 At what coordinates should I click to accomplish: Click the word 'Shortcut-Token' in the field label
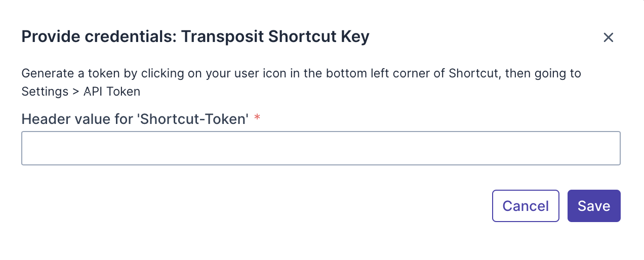point(193,119)
